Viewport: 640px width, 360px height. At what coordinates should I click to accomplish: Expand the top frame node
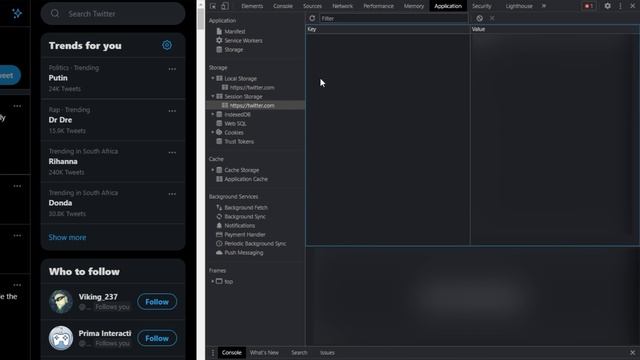coord(213,281)
